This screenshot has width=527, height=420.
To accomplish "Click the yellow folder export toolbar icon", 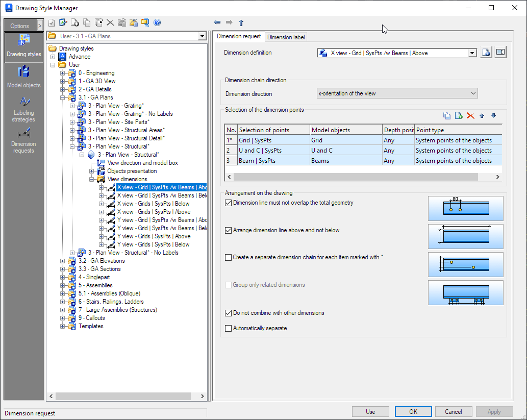I will point(134,22).
